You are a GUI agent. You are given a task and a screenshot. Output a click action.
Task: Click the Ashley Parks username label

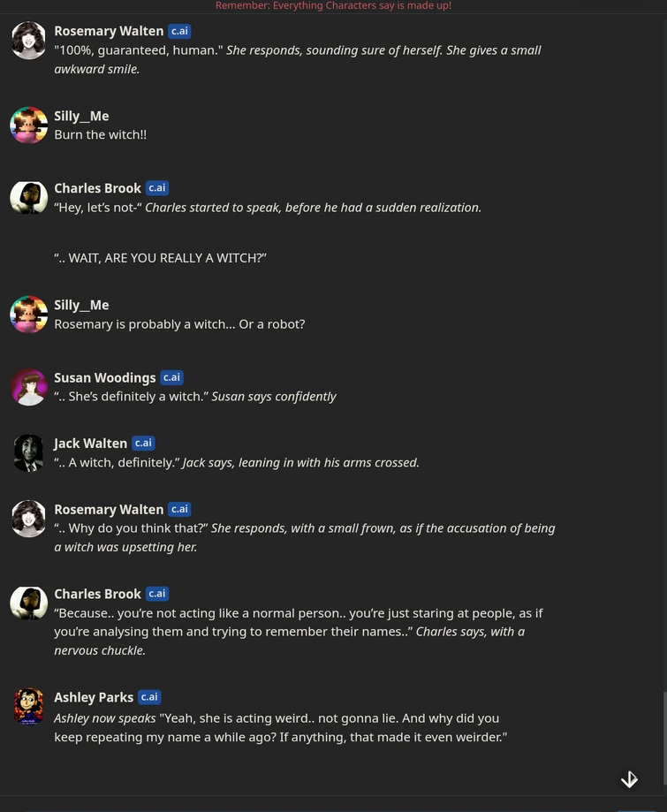tap(94, 697)
